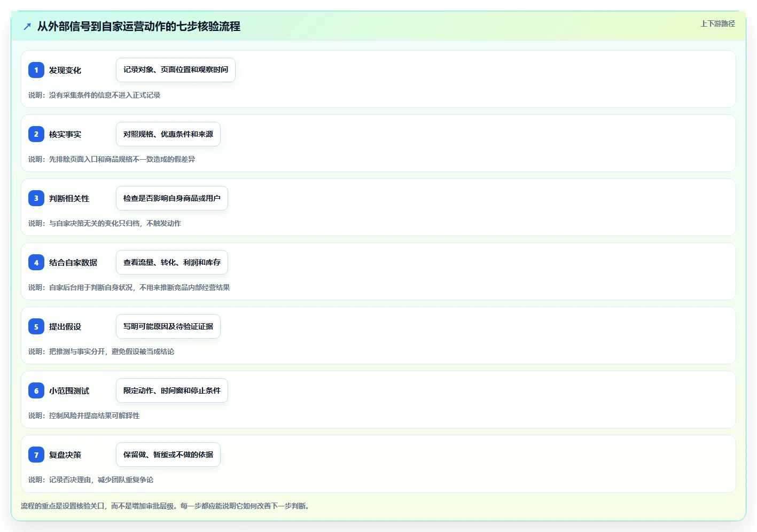The image size is (757, 532).
Task: Click the 查看流量、转化、利润和库存 chip
Action: (172, 262)
